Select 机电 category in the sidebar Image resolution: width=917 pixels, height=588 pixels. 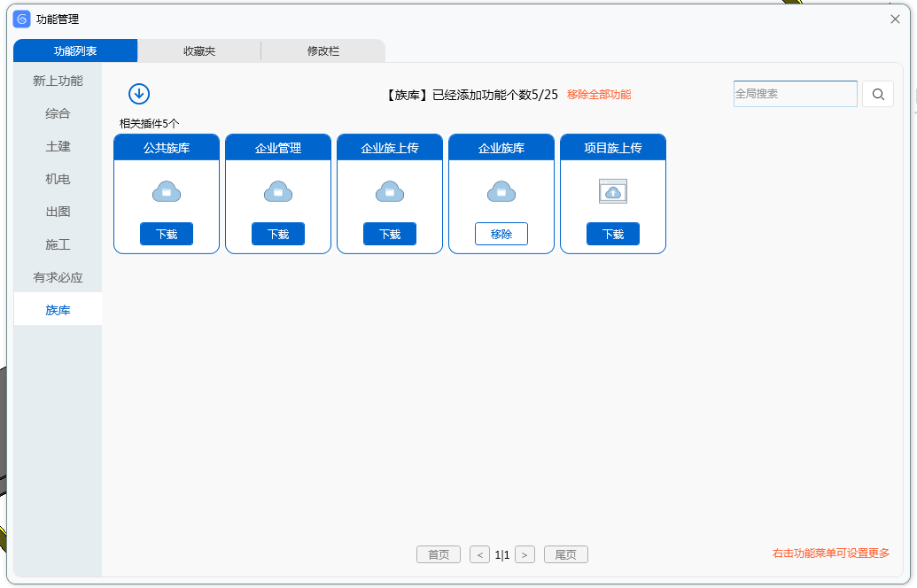tap(58, 179)
